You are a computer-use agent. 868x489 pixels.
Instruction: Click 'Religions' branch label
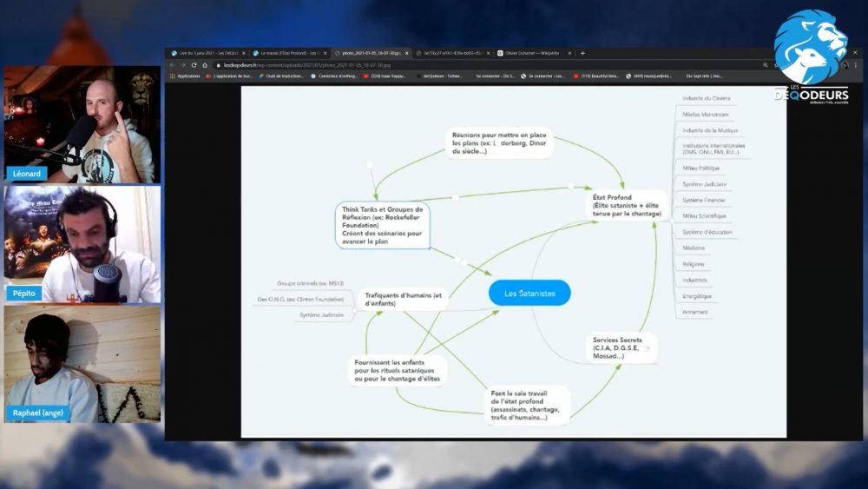[x=693, y=264]
